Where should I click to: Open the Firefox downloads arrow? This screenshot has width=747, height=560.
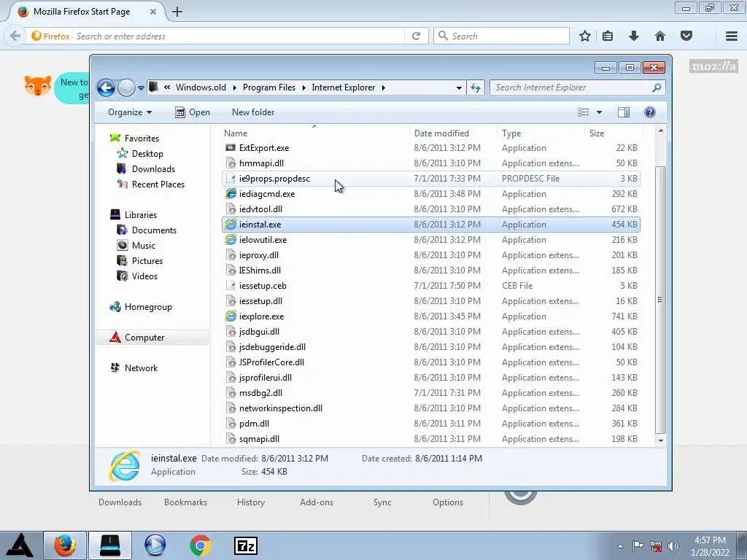(634, 36)
